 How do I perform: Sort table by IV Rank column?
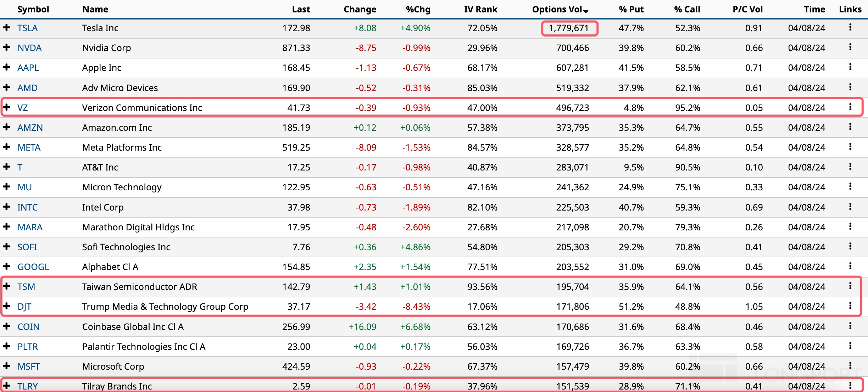[x=480, y=10]
